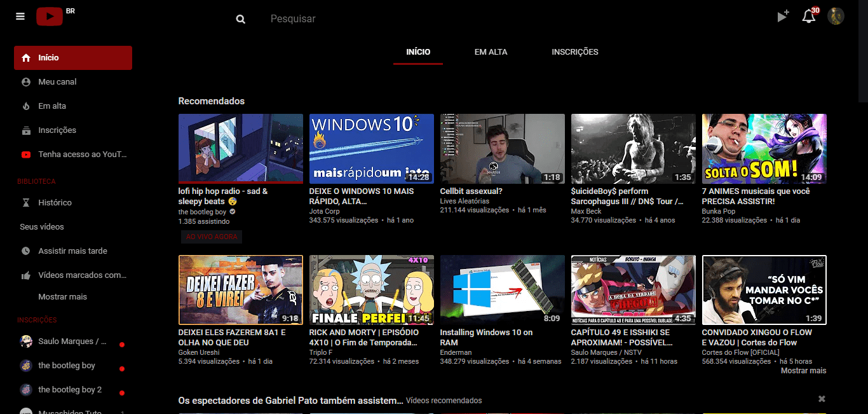The width and height of the screenshot is (868, 414).
Task: Open the hamburger guide menu
Action: click(20, 17)
